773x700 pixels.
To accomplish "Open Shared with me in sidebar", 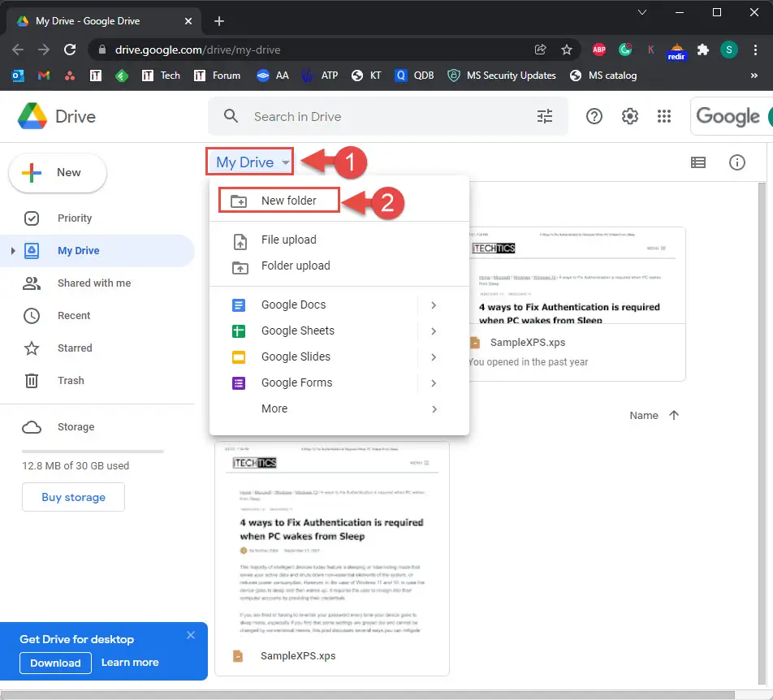I will point(97,283).
